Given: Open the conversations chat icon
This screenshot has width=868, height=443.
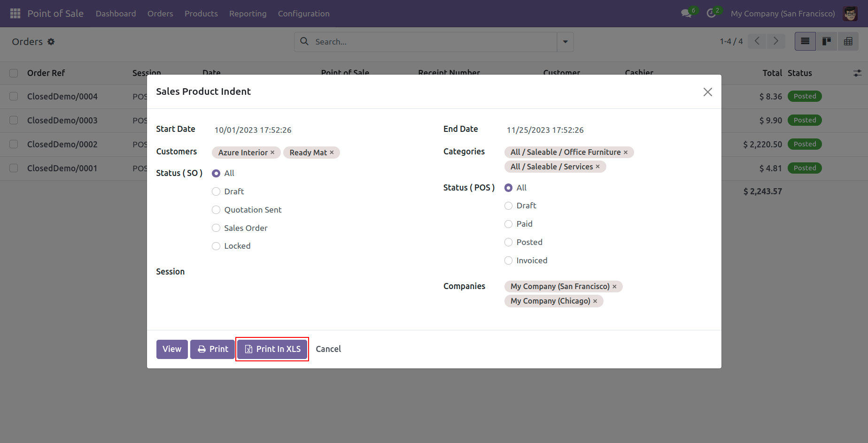Looking at the screenshot, I should 686,14.
